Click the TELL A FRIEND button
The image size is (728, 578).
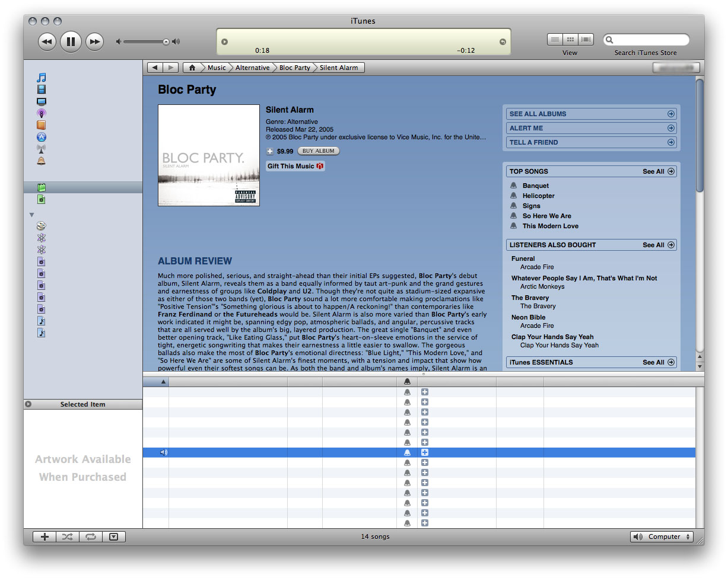click(592, 142)
